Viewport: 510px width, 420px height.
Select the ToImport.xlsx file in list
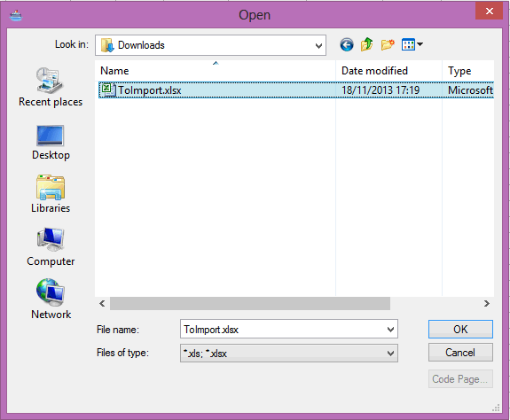point(296,90)
